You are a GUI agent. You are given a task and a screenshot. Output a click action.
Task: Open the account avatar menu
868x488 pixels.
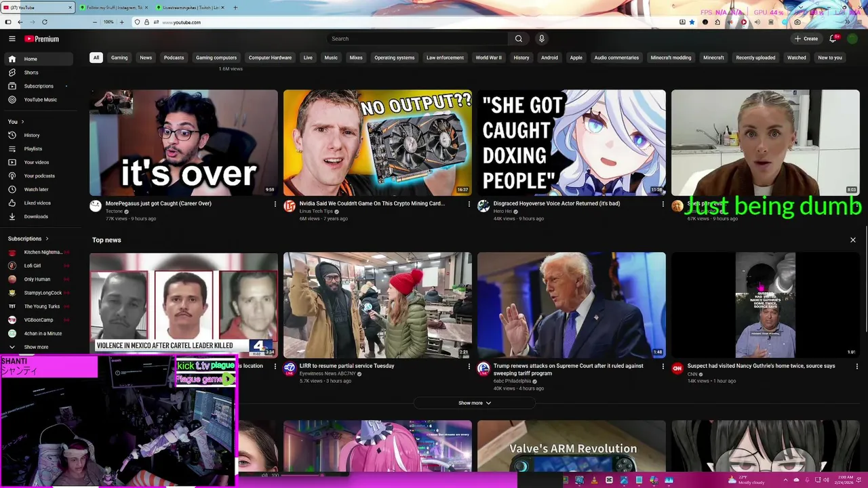[852, 39]
